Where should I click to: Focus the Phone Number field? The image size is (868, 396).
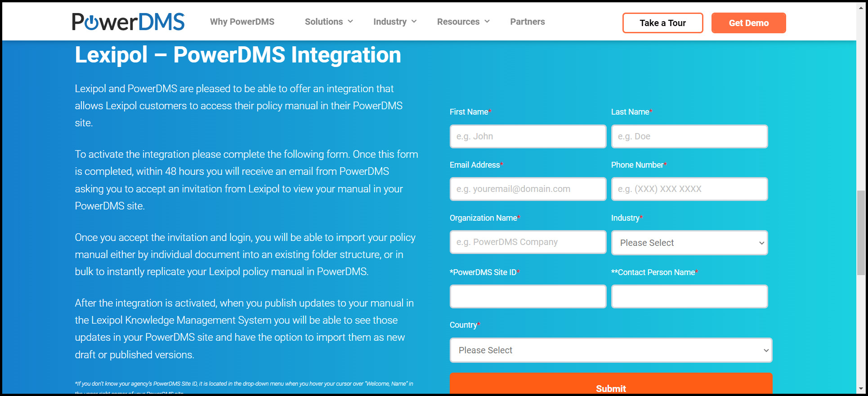[689, 189]
